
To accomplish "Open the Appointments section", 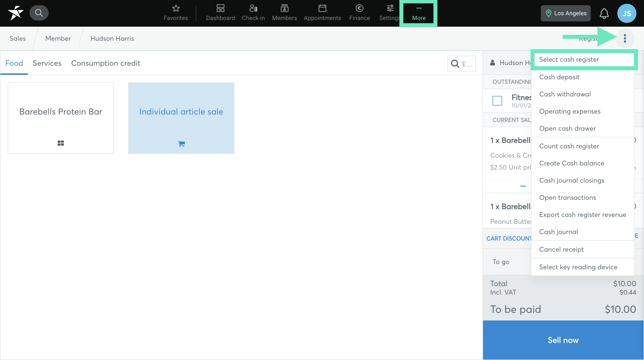I will click(322, 13).
